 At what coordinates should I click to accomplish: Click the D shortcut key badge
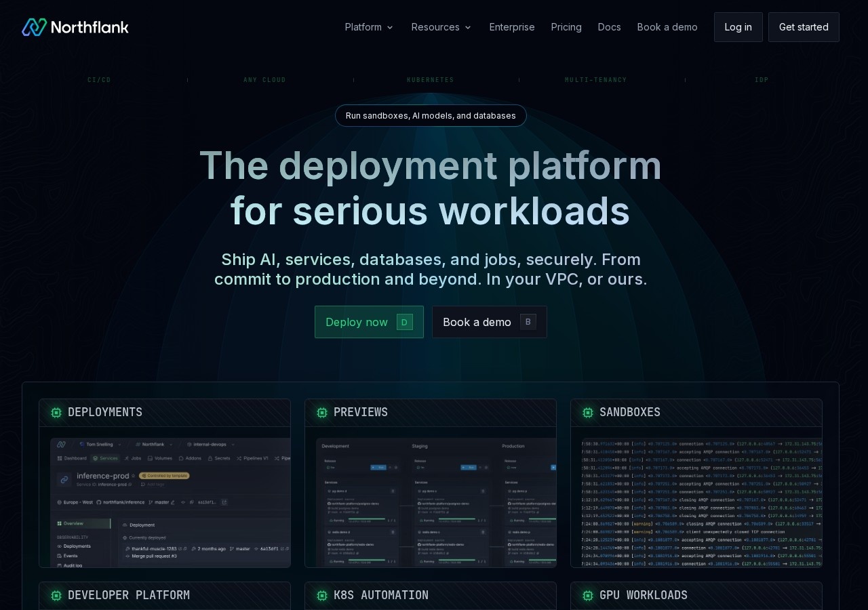(x=405, y=322)
